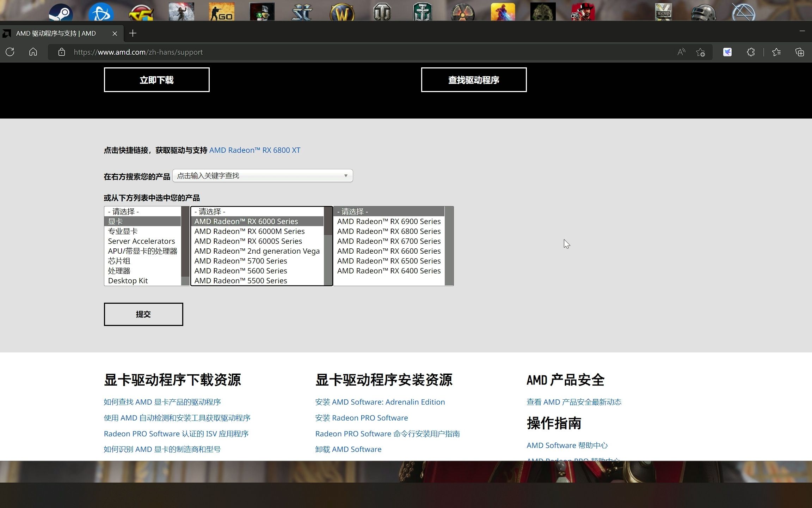Open browser extensions puzzle icon

tap(751, 52)
